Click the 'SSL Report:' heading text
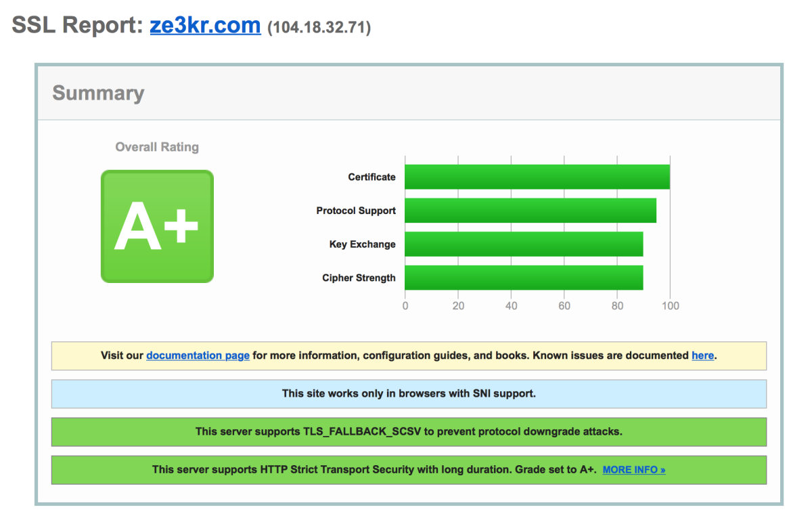The height and width of the screenshot is (520, 812). pos(78,25)
